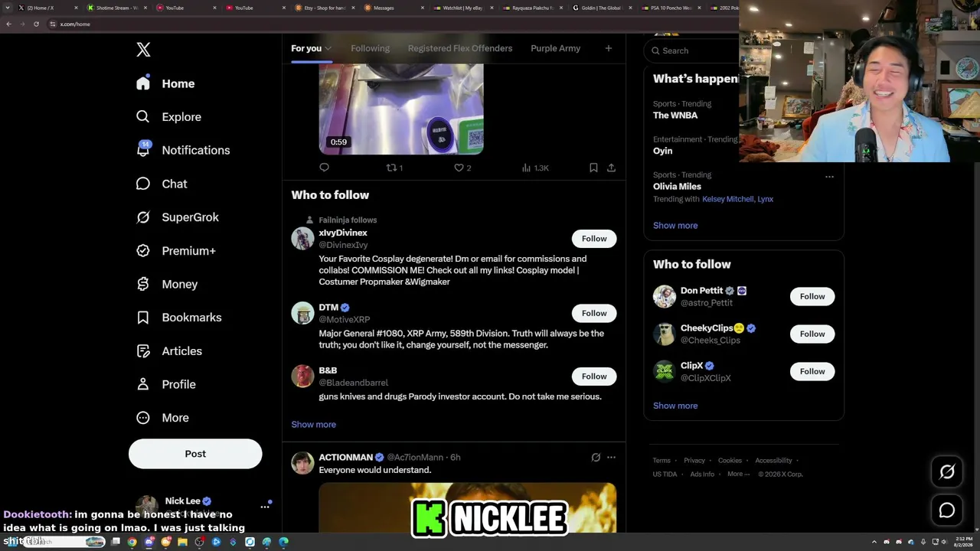Switch to the Following tab
This screenshot has width=980, height=551.
(x=370, y=48)
